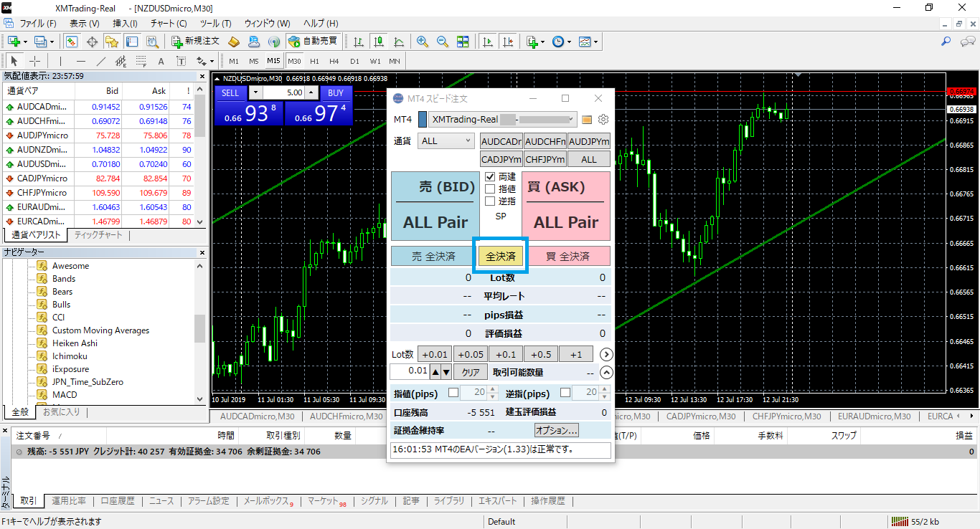Switch to the ティックチャート tab
Screen dimensions: 980x529
click(x=98, y=235)
